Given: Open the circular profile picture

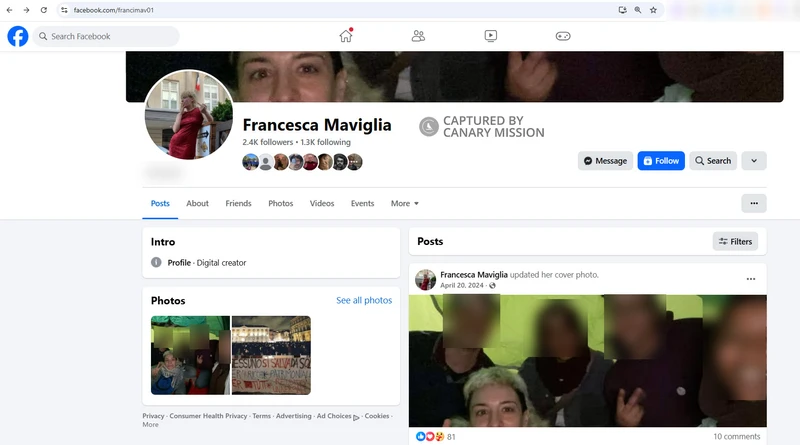Looking at the screenshot, I should [189, 115].
